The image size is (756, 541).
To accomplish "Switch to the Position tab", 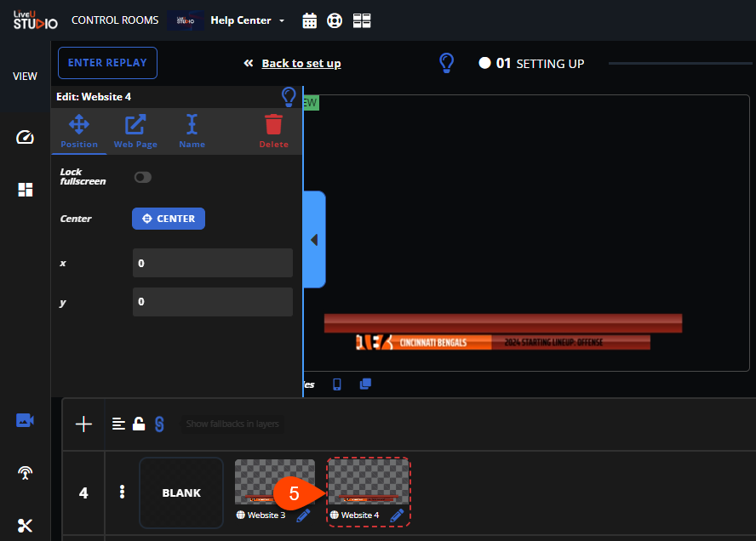I will (x=79, y=131).
